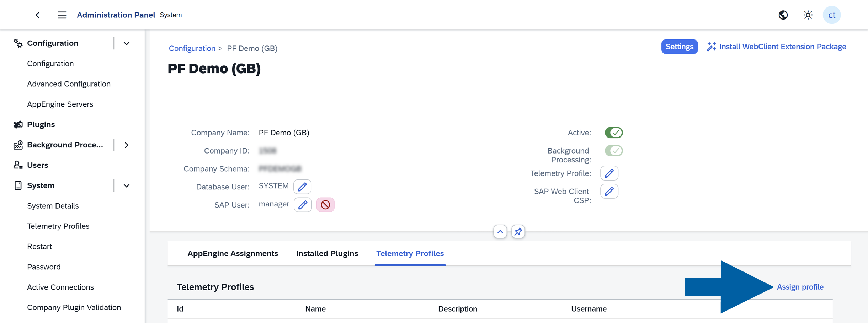This screenshot has width=868, height=323.
Task: Click the Description column header
Action: tap(458, 309)
